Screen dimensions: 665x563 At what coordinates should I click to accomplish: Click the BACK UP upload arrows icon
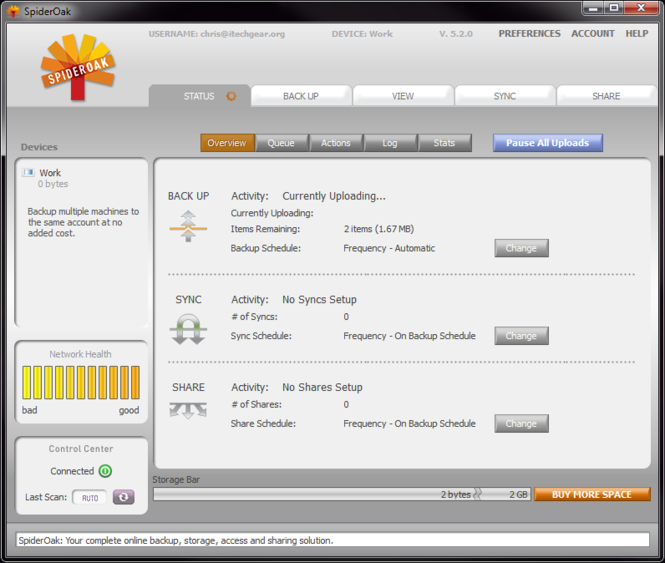188,226
